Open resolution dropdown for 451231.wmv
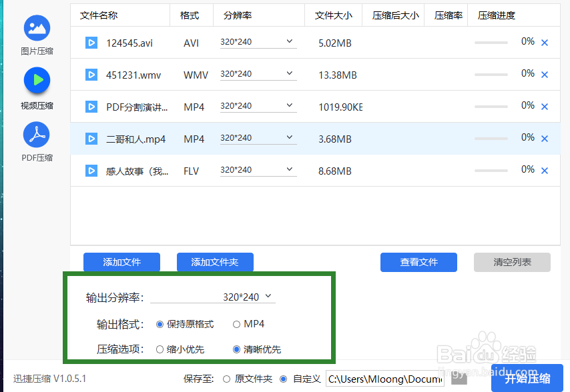The height and width of the screenshot is (392, 570). point(258,74)
